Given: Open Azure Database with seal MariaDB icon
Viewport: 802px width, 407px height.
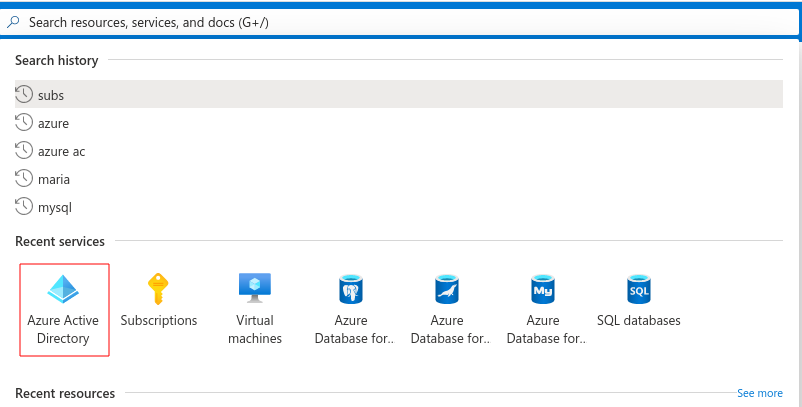Looking at the screenshot, I should coord(447,289).
